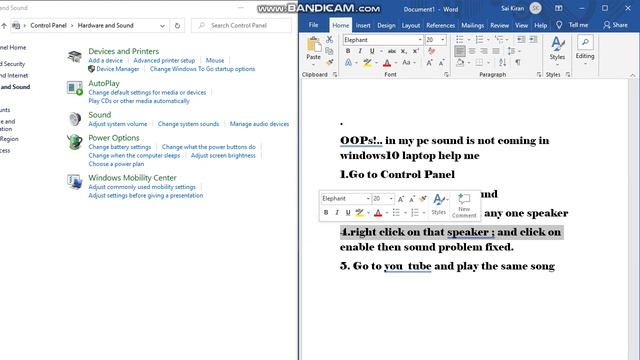Open the Change Case Aa dropdown

[x=408, y=63]
